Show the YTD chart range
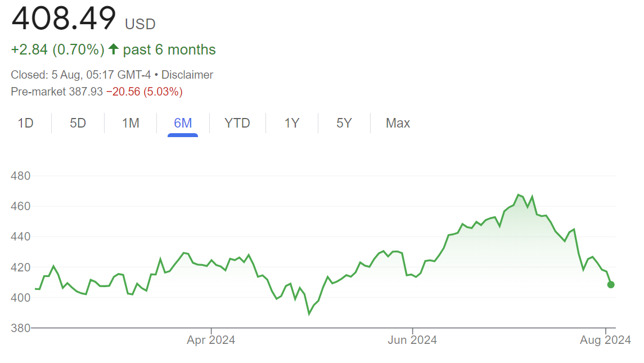This screenshot has width=644, height=363. (x=237, y=123)
